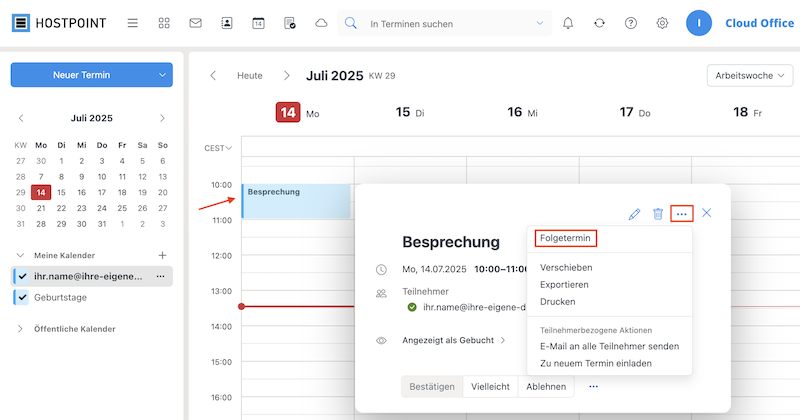
Task: Open CEST timezone dropdown
Action: coord(218,148)
